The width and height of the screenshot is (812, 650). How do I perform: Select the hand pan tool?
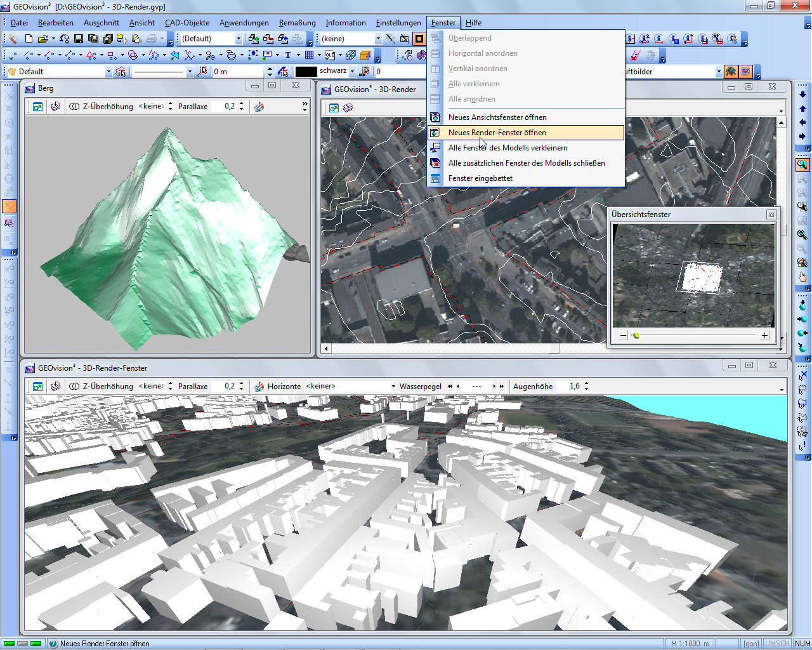coord(802,276)
